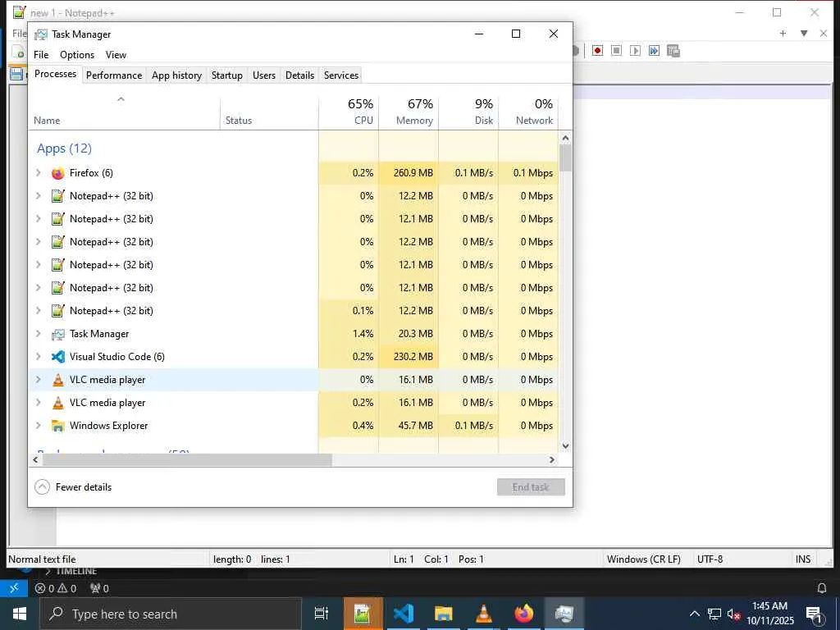Viewport: 840px width, 630px height.
Task: Click the Task Manager taskbar icon
Action: 564,614
